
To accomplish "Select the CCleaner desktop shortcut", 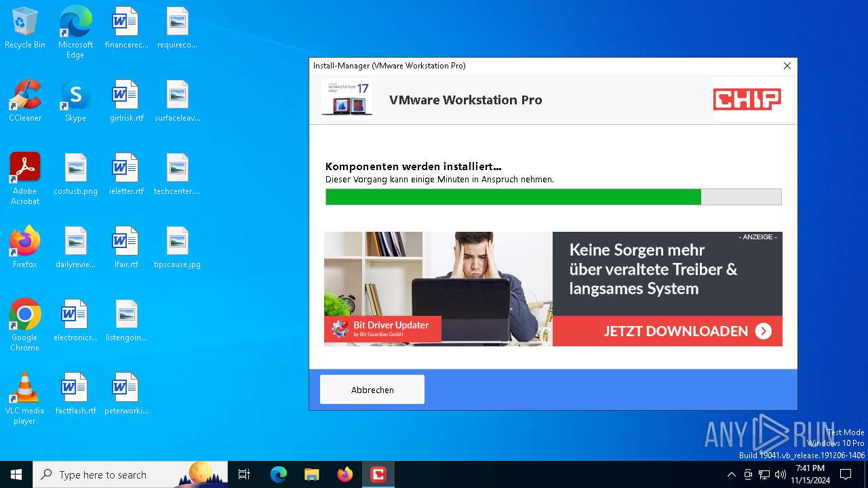I will point(25,102).
